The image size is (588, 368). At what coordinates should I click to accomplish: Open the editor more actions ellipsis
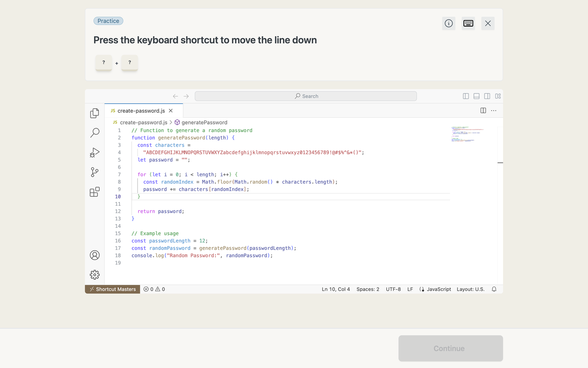coord(494,110)
